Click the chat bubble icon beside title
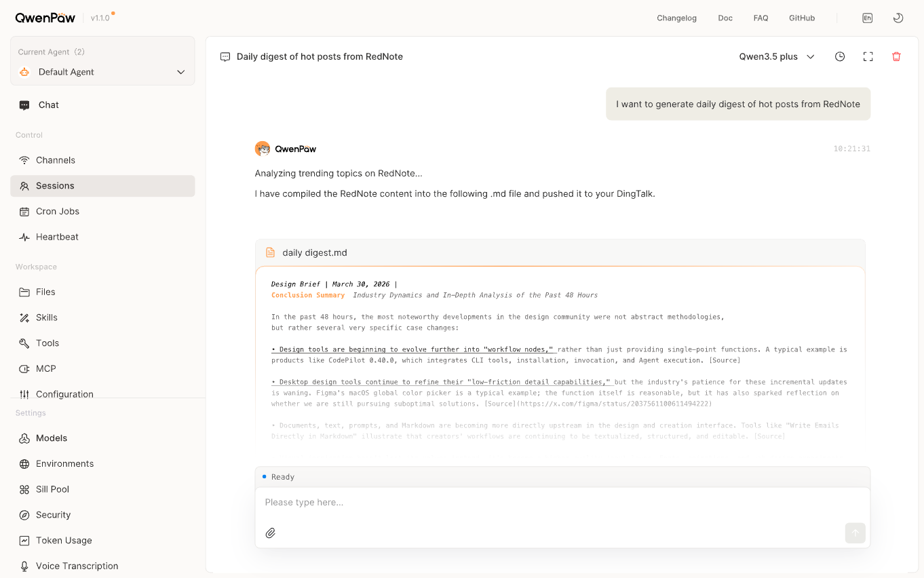924x578 pixels. (x=225, y=57)
